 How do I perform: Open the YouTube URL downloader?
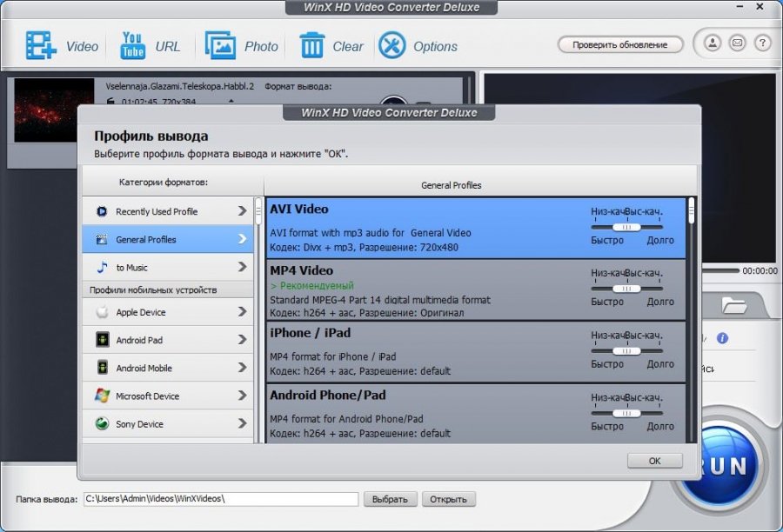tap(132, 45)
